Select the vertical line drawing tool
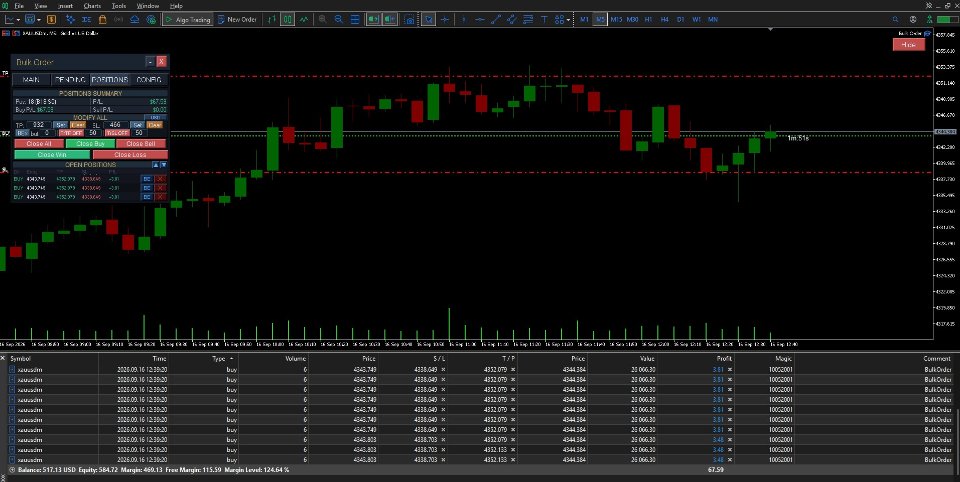 tap(463, 20)
